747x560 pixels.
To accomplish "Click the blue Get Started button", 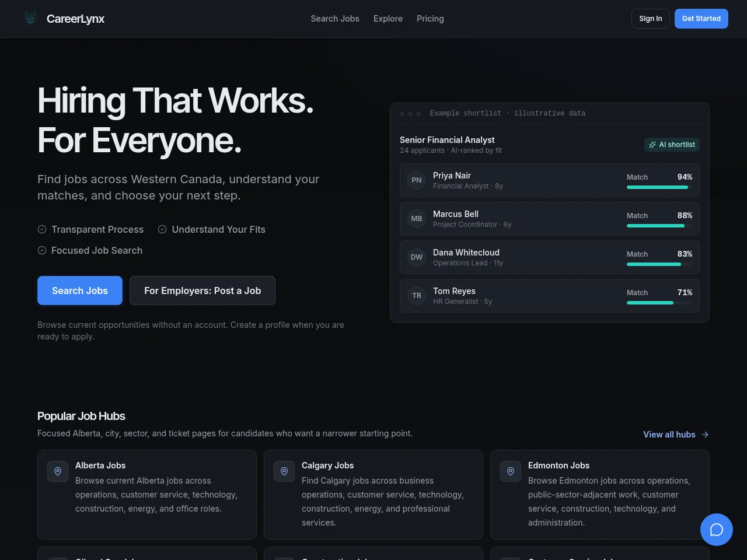I will coord(701,19).
